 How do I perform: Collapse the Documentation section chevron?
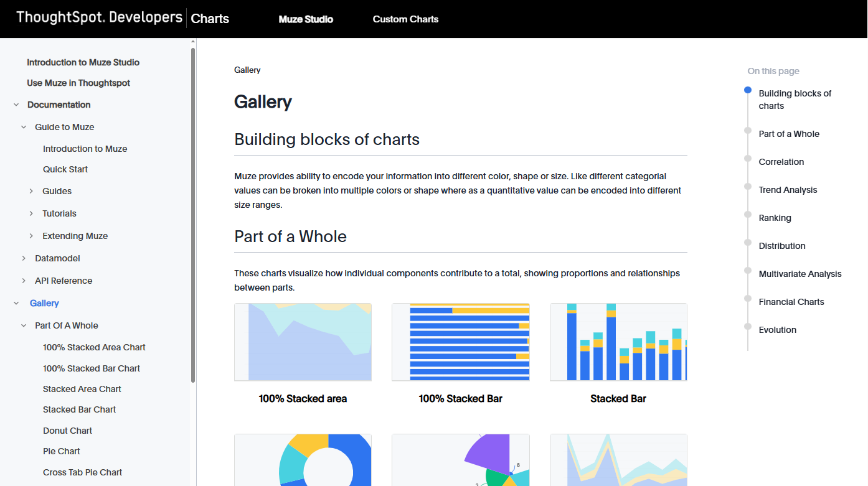point(16,105)
